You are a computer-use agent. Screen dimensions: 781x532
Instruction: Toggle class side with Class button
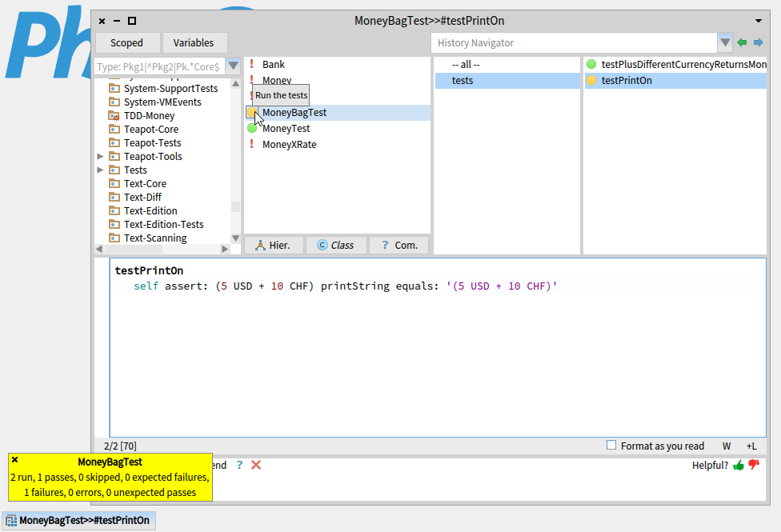pyautogui.click(x=336, y=245)
